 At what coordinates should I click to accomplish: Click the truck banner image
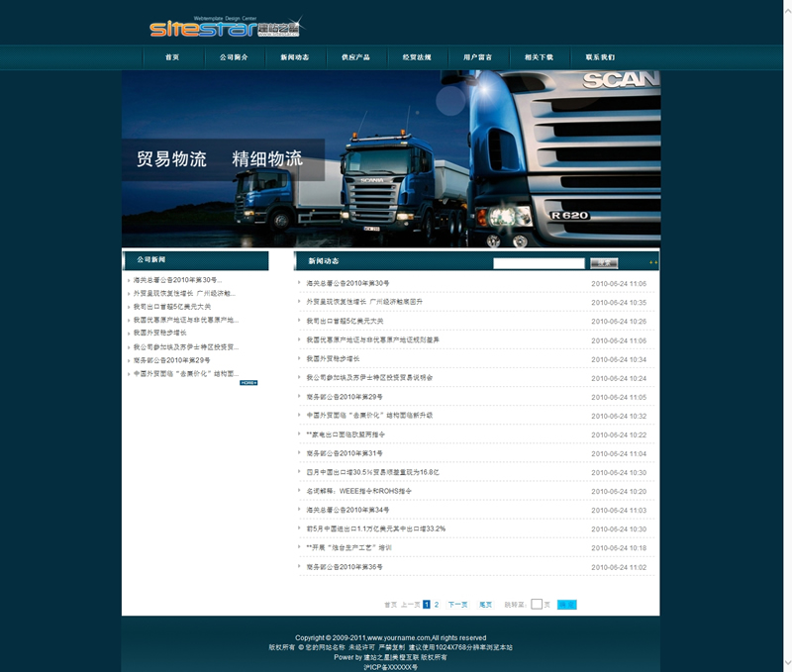pyautogui.click(x=390, y=158)
